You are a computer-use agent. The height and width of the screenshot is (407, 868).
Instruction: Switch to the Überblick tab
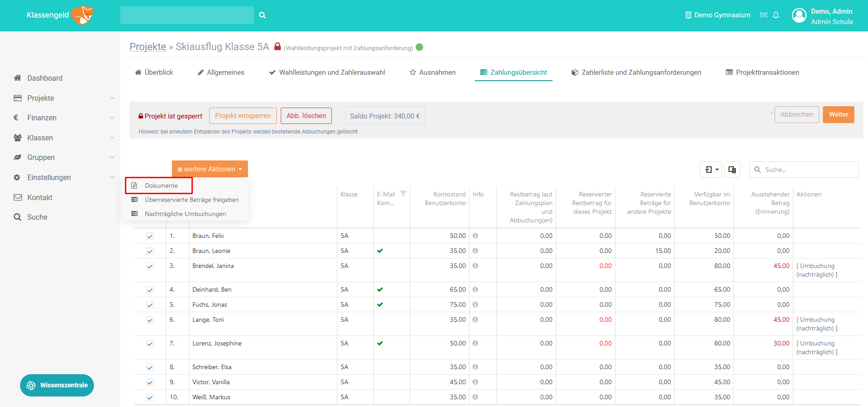[154, 72]
